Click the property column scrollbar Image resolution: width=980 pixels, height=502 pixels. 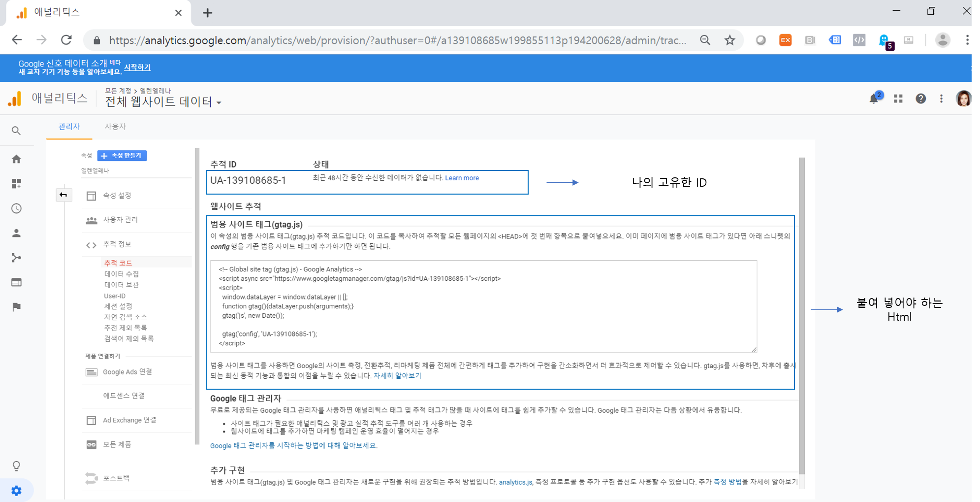coord(197,296)
